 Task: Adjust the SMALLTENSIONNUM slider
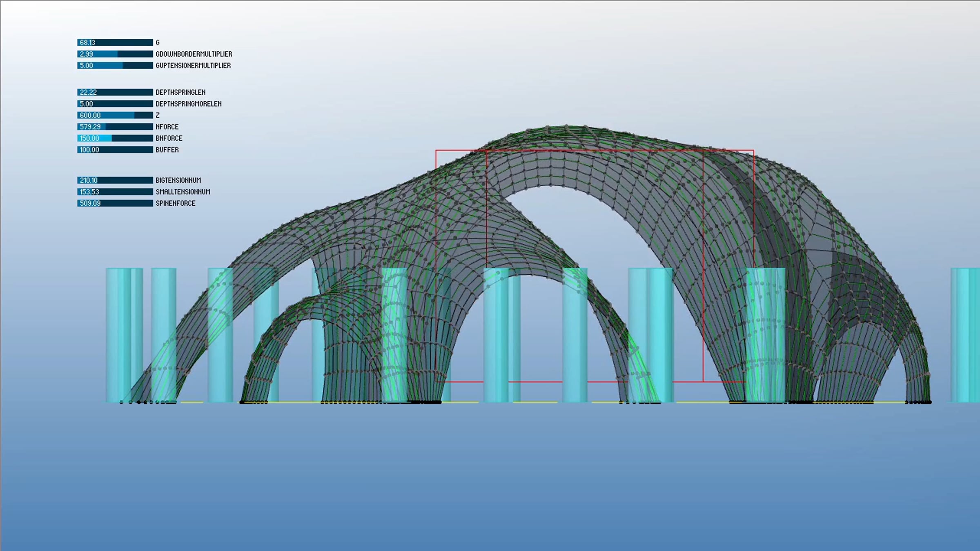[115, 191]
